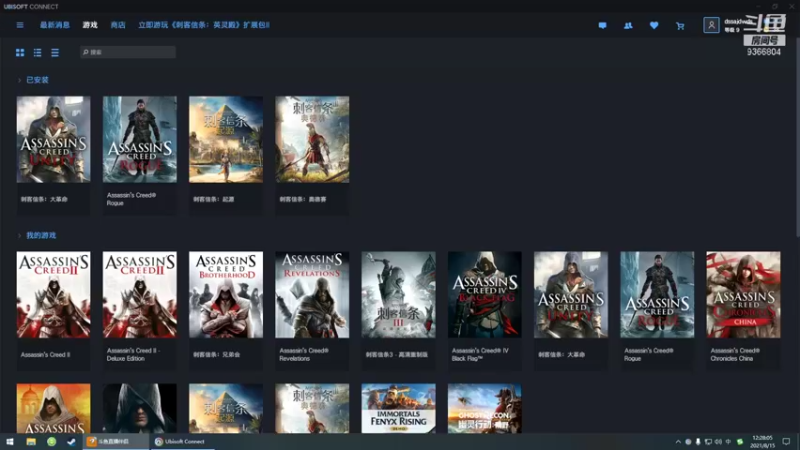Open installed Assassin's Creed Rogue cover
The height and width of the screenshot is (450, 800).
pyautogui.click(x=140, y=139)
